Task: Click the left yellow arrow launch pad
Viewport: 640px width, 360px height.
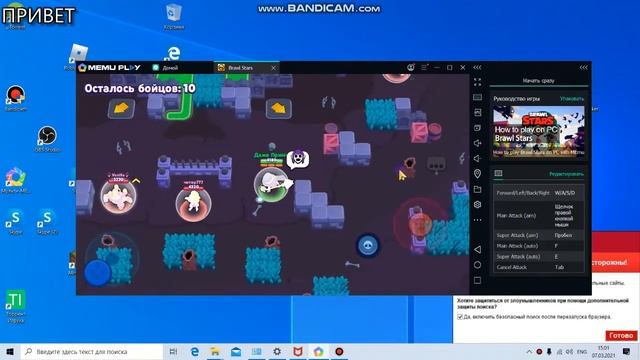Action: click(x=121, y=109)
